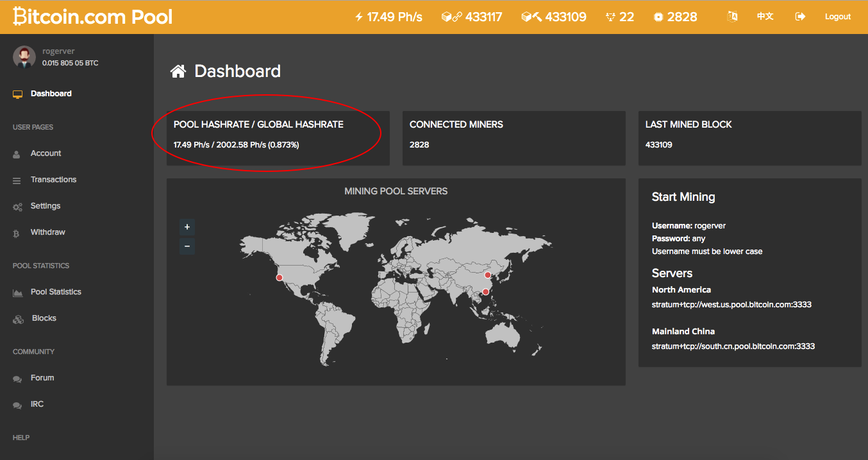Screen dimensions: 868x460
Task: Click the miners chip icon near 2828 in header
Action: pos(658,17)
